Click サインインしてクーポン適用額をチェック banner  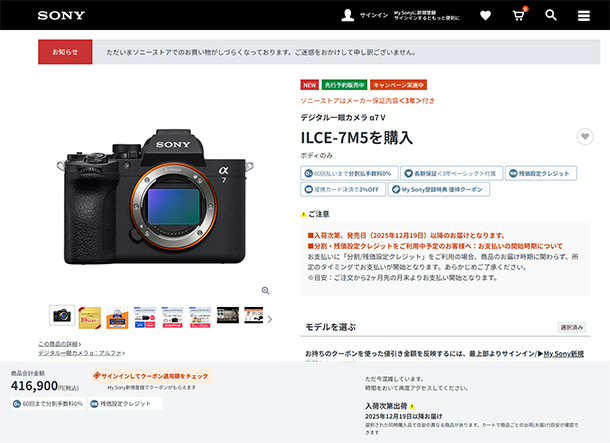tap(152, 376)
